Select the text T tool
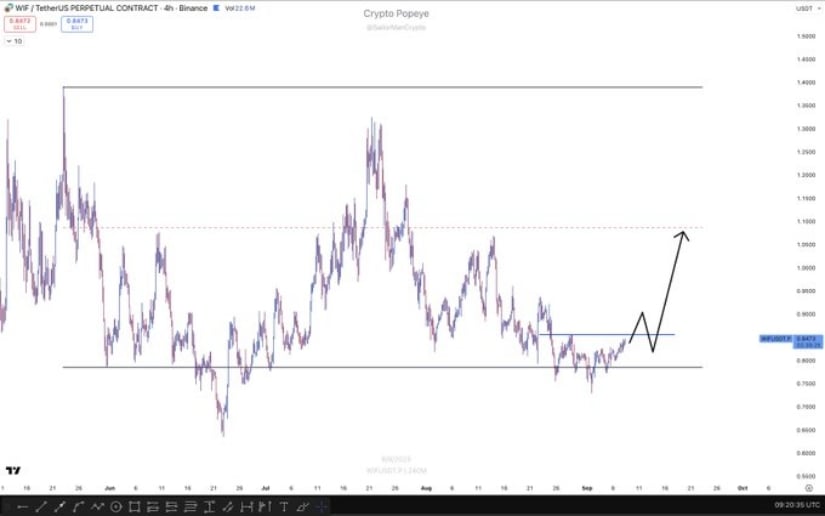The image size is (825, 516). [285, 507]
